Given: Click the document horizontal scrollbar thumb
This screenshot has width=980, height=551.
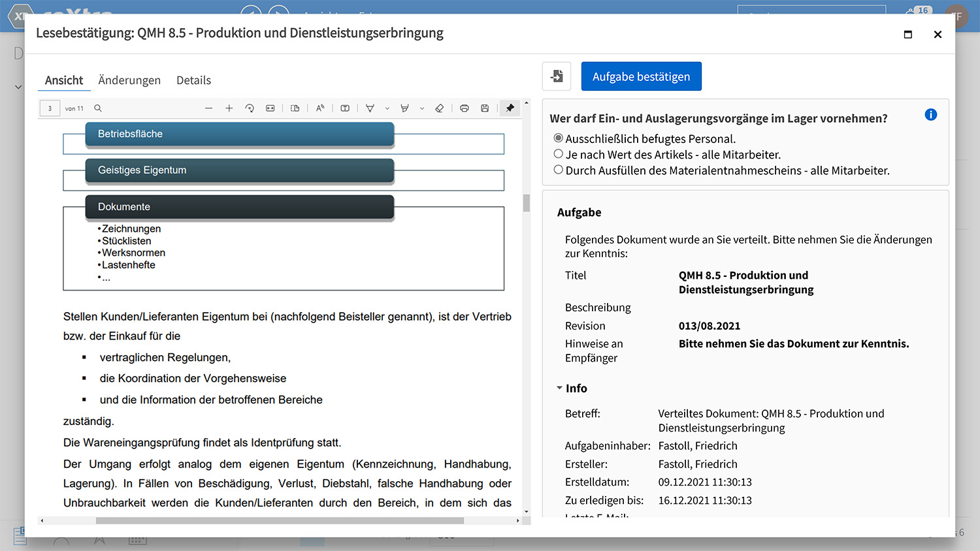Looking at the screenshot, I should coord(280,521).
